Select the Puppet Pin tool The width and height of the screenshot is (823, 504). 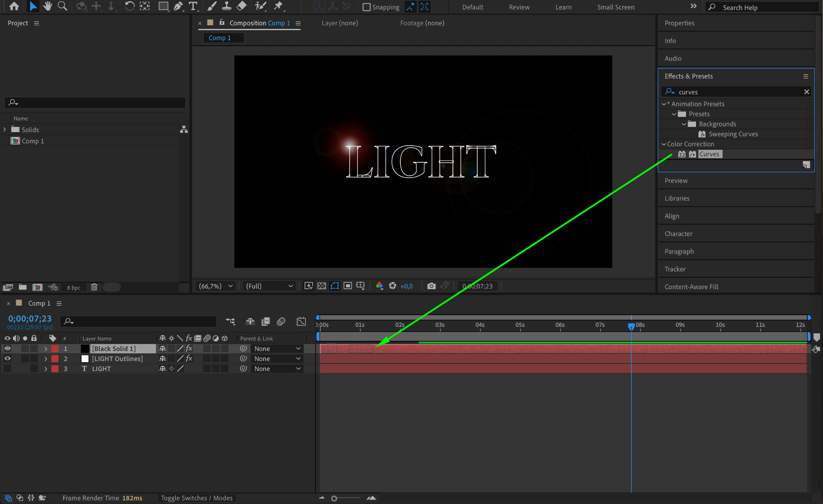coord(278,6)
